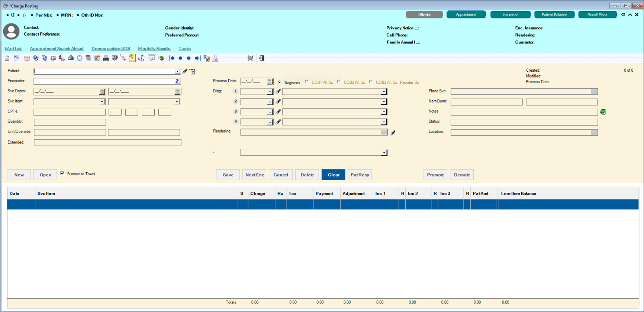Open Appointment Search Ahead
This screenshot has width=644, height=312.
pos(57,49)
